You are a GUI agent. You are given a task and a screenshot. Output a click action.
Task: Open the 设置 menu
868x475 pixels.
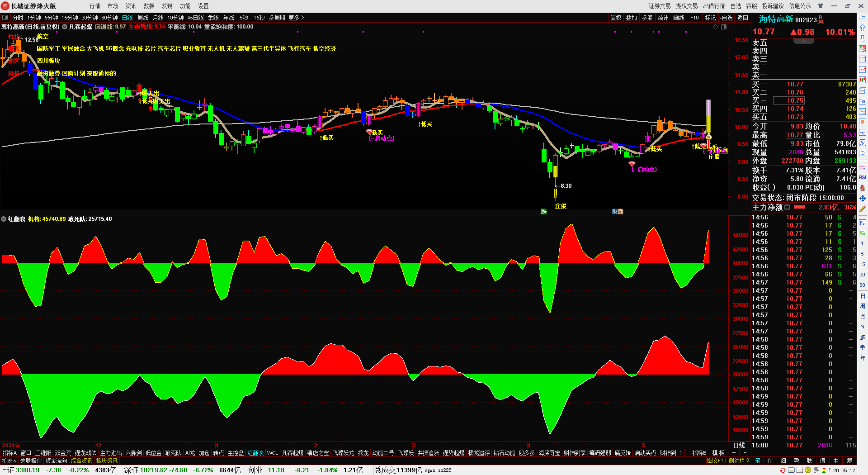pos(203,6)
